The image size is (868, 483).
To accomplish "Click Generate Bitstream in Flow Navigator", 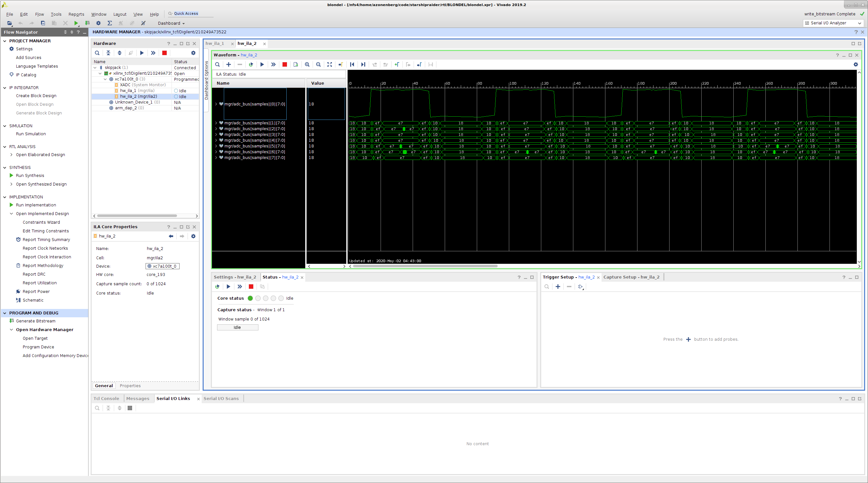I will pyautogui.click(x=35, y=321).
